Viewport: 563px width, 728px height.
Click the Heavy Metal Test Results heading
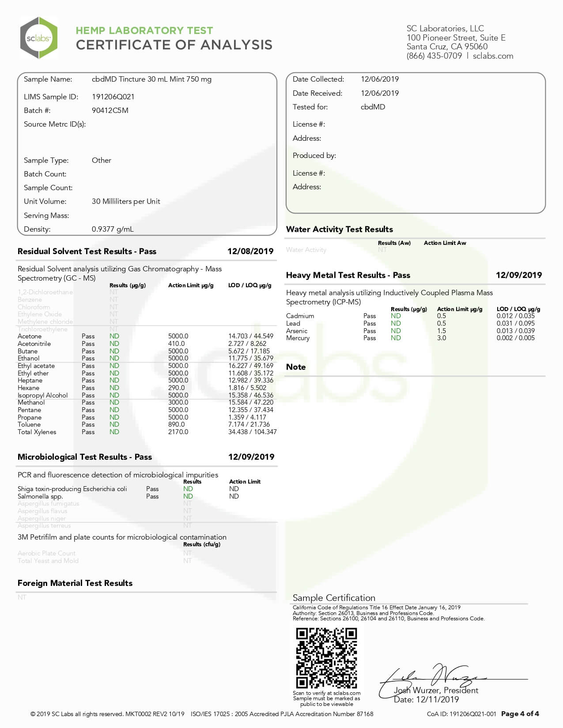[348, 275]
